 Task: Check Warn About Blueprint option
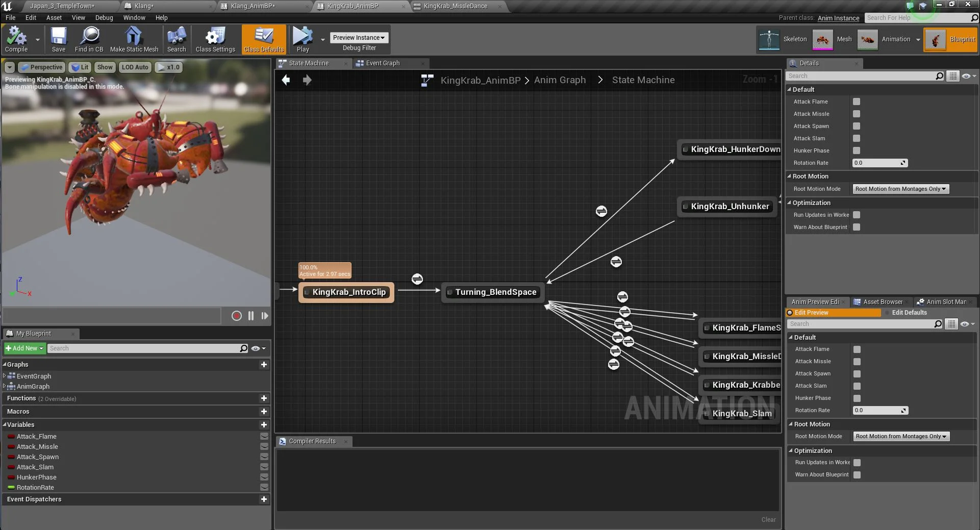click(856, 227)
